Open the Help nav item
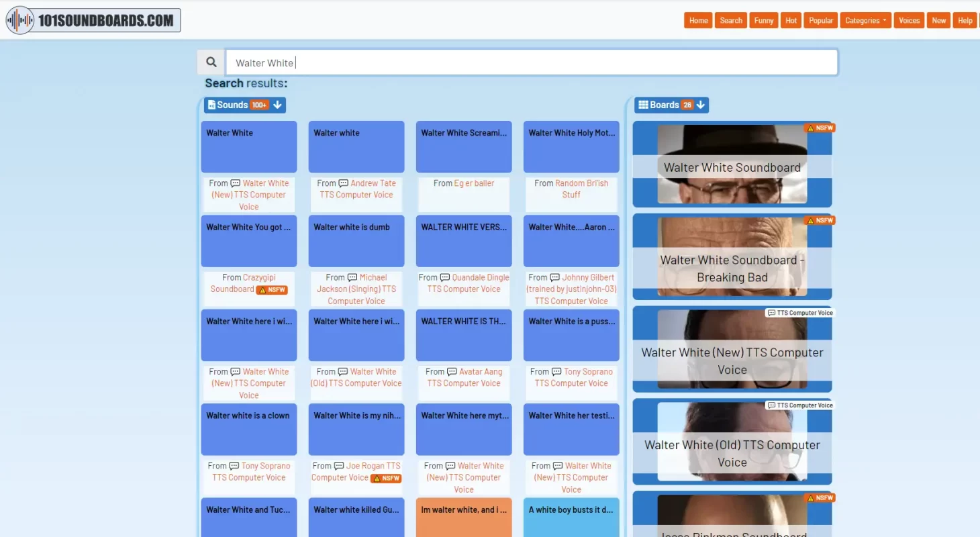Viewport: 980px width, 537px height. coord(965,20)
